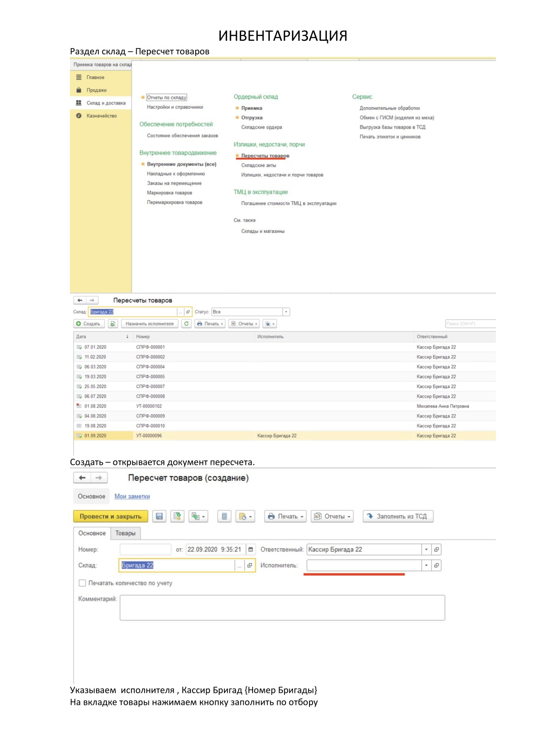Click the Приемка товаров на склад tab

[102, 65]
